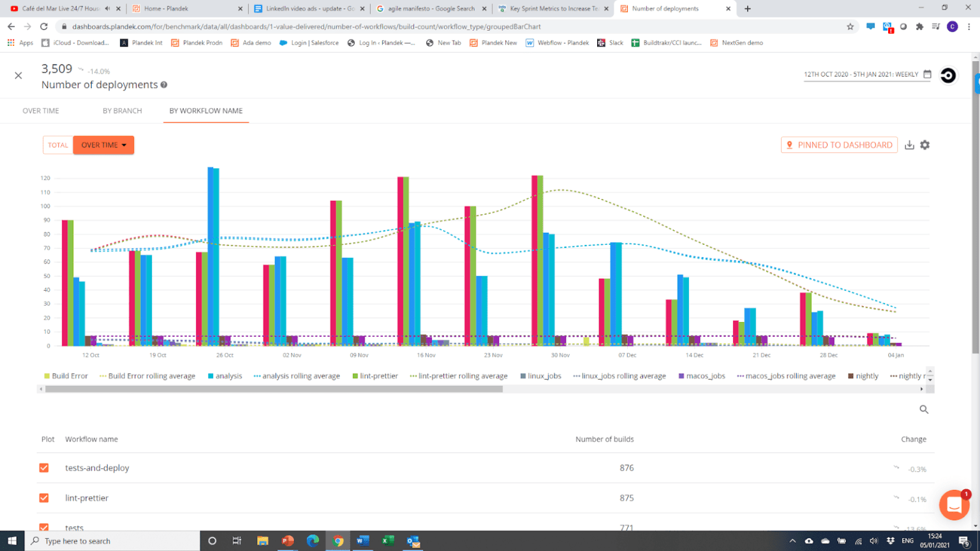Viewport: 980px width, 551px height.
Task: Open the Chrome three-dot menu
Action: (x=969, y=27)
